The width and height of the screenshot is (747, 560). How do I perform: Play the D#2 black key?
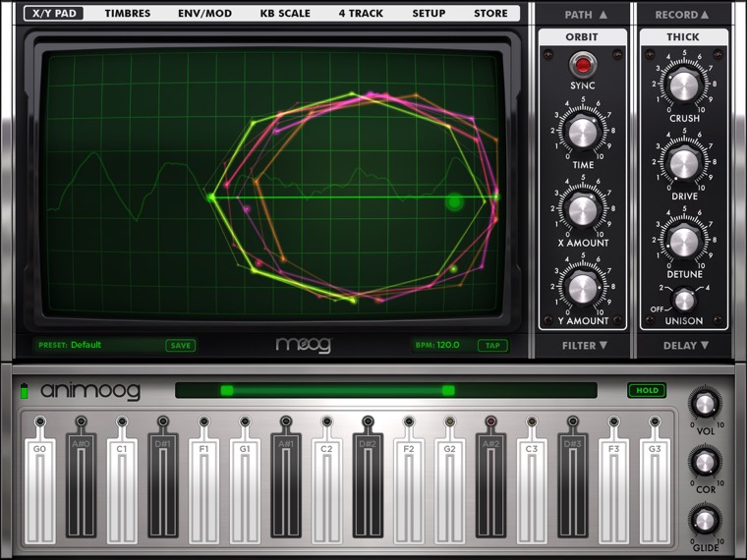coord(368,485)
